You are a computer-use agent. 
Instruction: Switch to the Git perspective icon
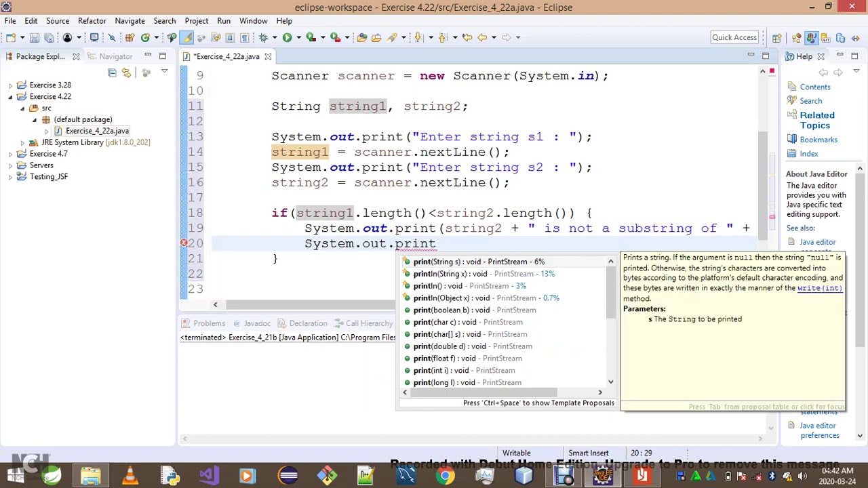tap(825, 38)
